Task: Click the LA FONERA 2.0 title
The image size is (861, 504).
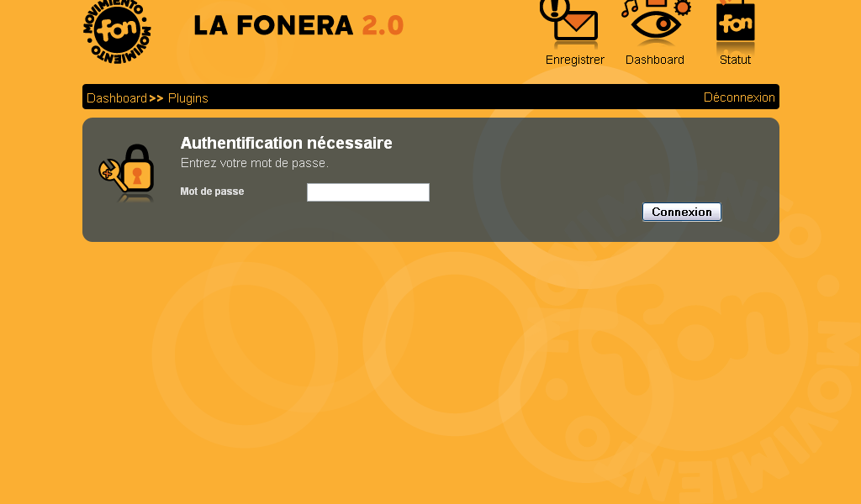Action: pos(298,25)
